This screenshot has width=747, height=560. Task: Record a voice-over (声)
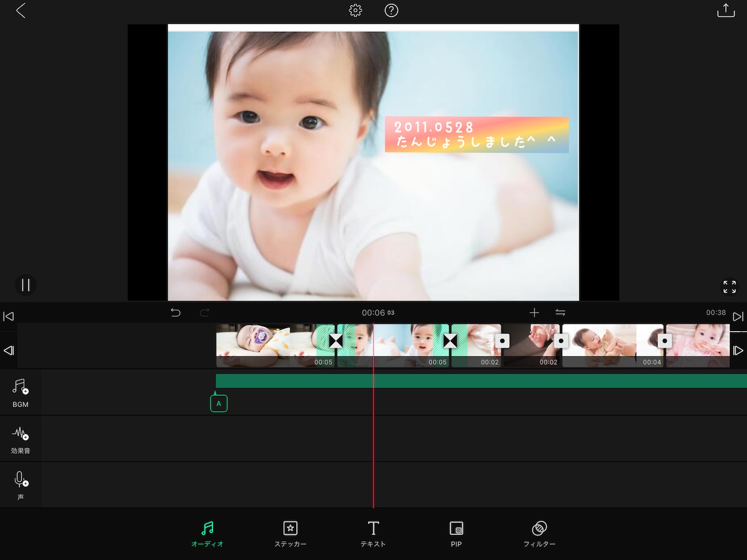(21, 485)
